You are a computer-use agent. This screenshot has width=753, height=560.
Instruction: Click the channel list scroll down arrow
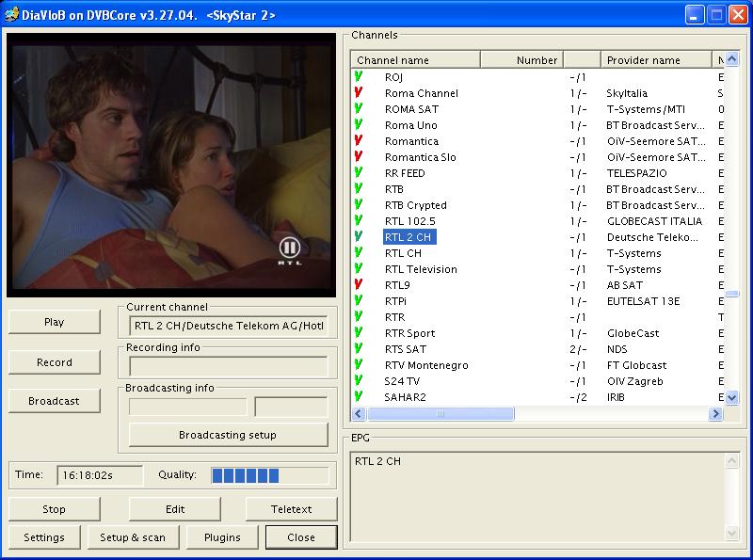tap(731, 398)
